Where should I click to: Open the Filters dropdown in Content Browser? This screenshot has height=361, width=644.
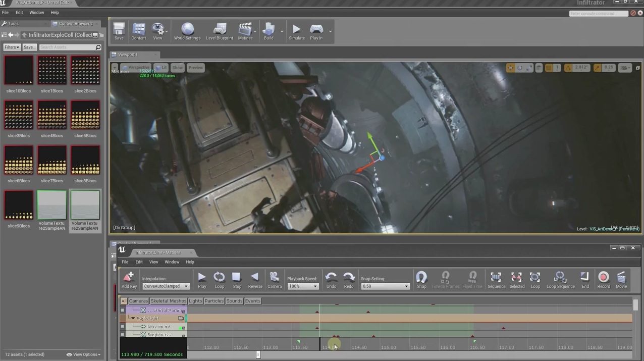[12, 47]
